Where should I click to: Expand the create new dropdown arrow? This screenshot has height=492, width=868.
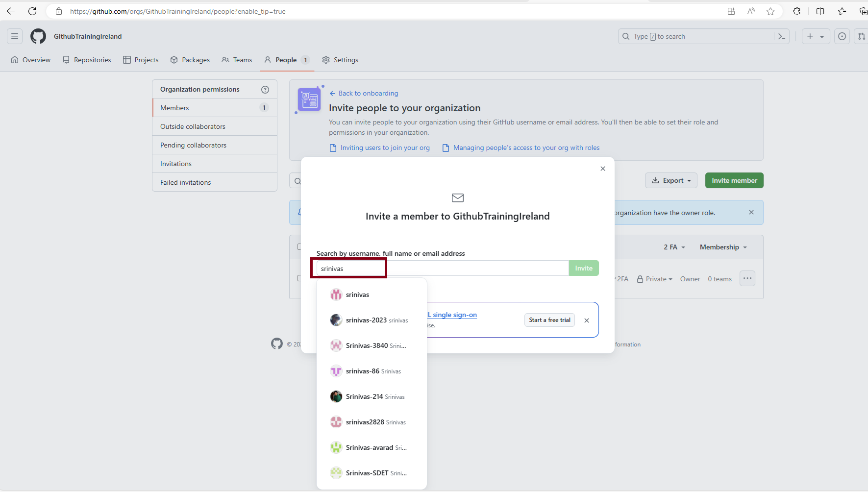point(822,37)
